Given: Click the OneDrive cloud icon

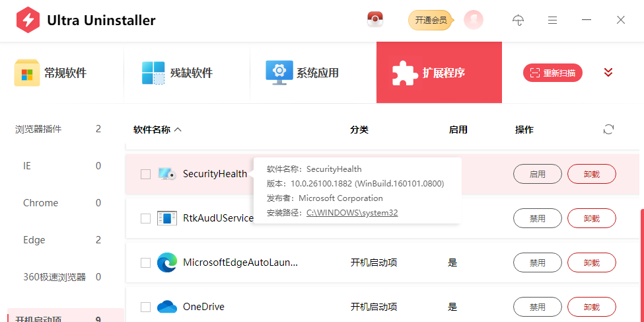Looking at the screenshot, I should pos(167,307).
